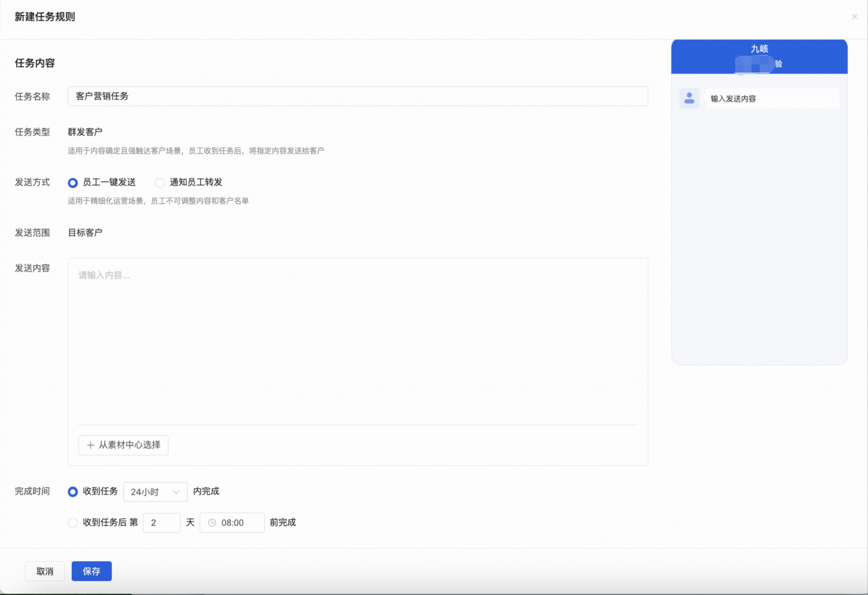Viewport: 868px width, 595px height.
Task: Click the clock icon in time field
Action: (212, 523)
